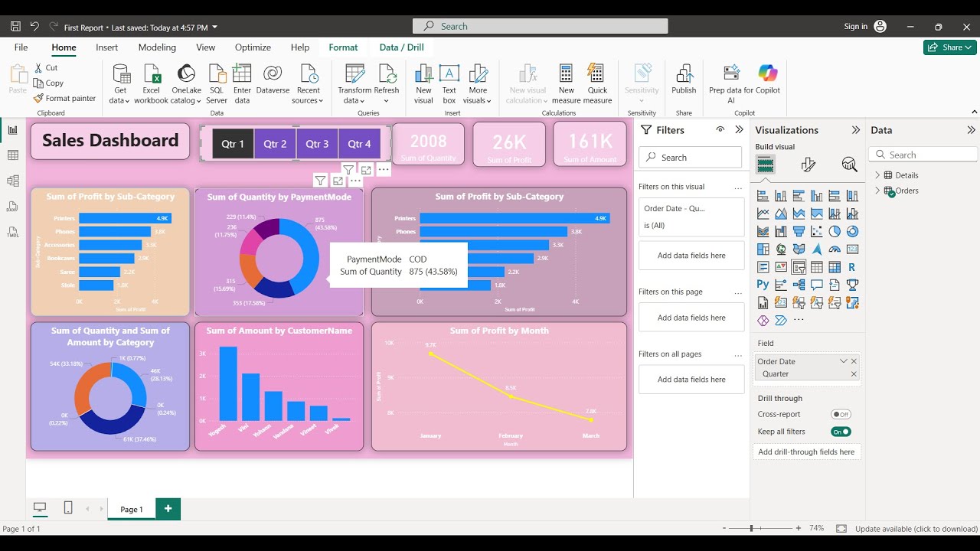Turn on Cross-report drill through

pyautogui.click(x=841, y=414)
